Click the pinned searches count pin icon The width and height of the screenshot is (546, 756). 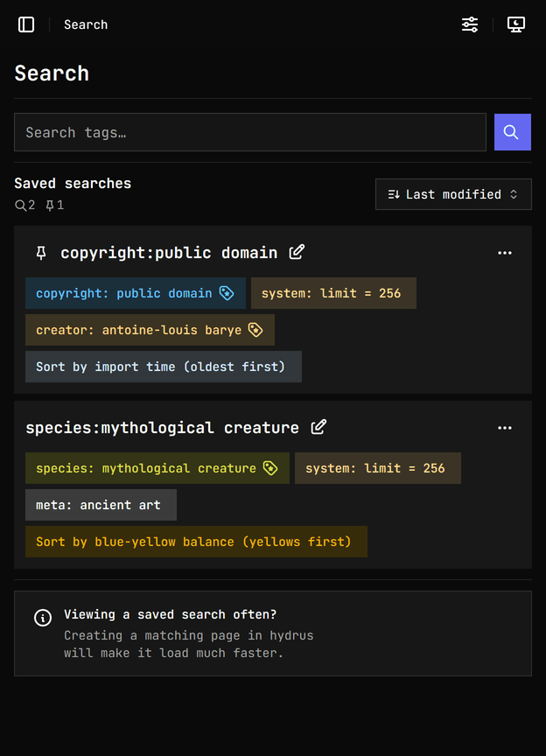[50, 206]
